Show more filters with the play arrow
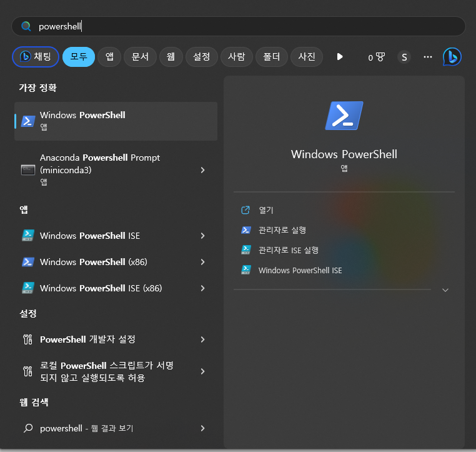476x452 pixels. [x=340, y=57]
